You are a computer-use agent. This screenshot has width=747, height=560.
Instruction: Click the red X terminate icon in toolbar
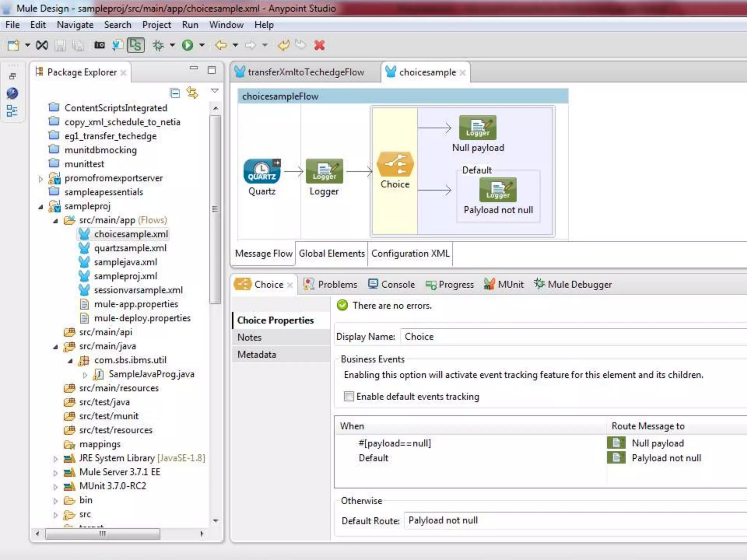pyautogui.click(x=319, y=45)
